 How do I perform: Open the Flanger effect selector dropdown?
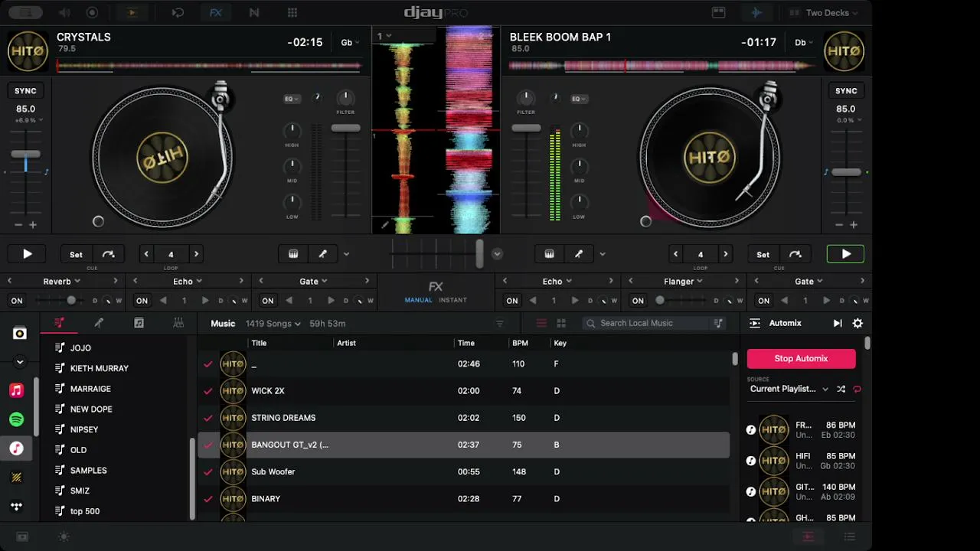pyautogui.click(x=684, y=282)
